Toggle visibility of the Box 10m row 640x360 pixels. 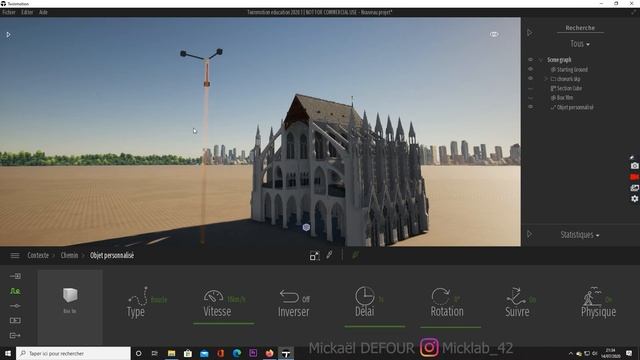tap(530, 98)
